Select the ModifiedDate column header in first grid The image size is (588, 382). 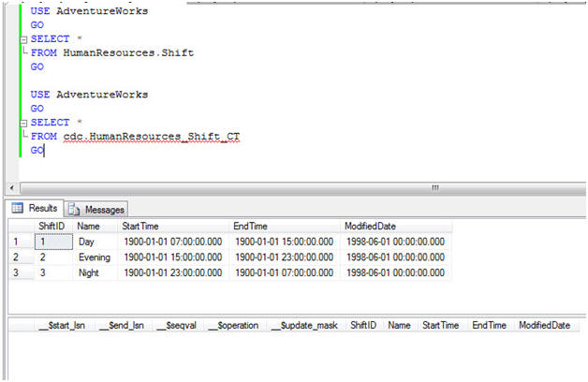(396, 226)
